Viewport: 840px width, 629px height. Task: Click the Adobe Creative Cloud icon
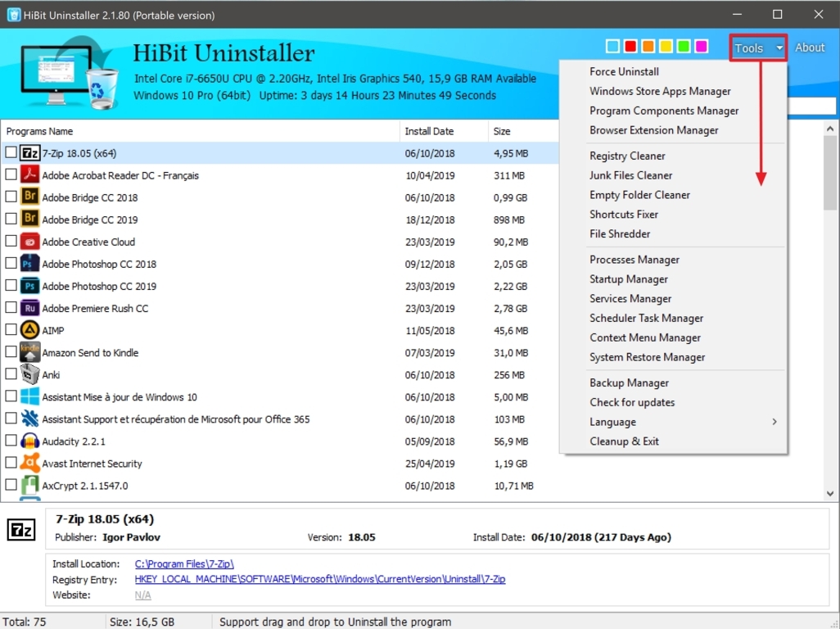(30, 241)
